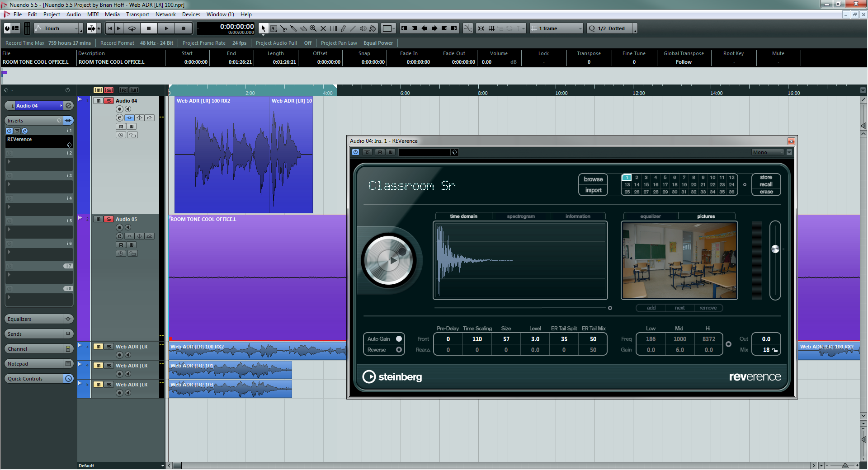The image size is (868, 470).
Task: Enable Read automation on Audio 04 track
Action: (x=121, y=127)
